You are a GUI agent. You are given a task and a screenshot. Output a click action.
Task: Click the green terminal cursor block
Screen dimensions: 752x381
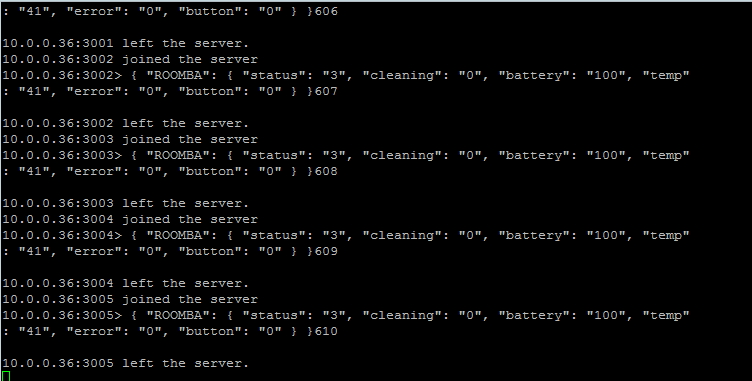pos(6,376)
